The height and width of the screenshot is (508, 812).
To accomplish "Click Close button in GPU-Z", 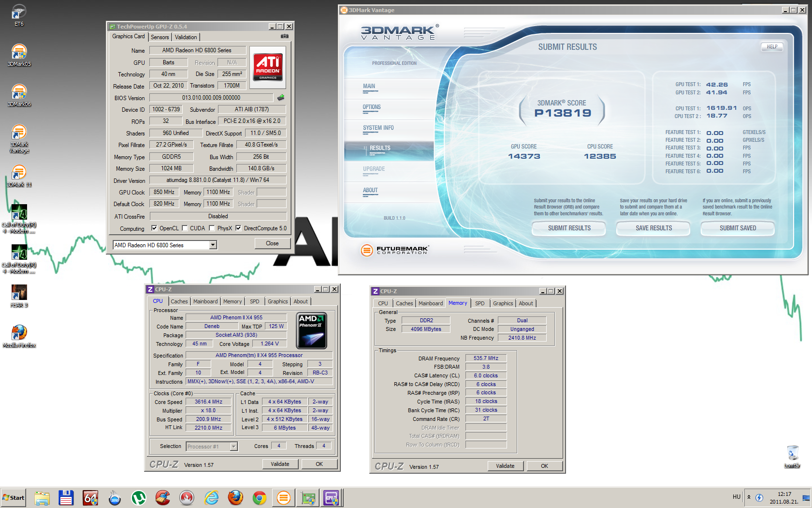I will click(272, 243).
